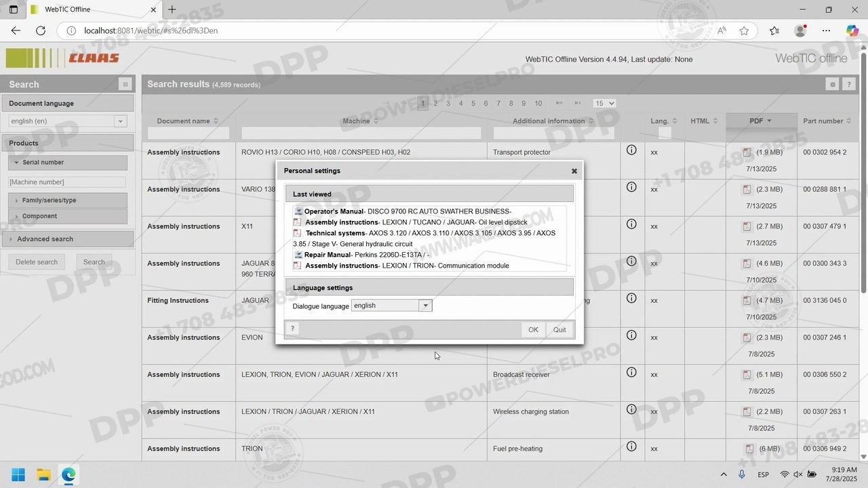Viewport: 868px width, 488px height.
Task: Open the Copilot icon in Edge
Action: (852, 30)
